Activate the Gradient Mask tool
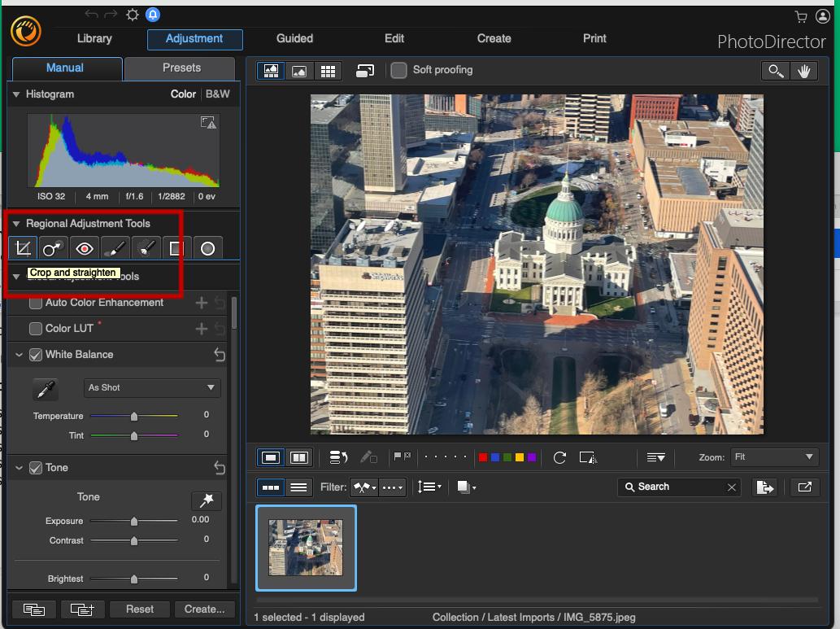This screenshot has height=629, width=840. pyautogui.click(x=177, y=247)
